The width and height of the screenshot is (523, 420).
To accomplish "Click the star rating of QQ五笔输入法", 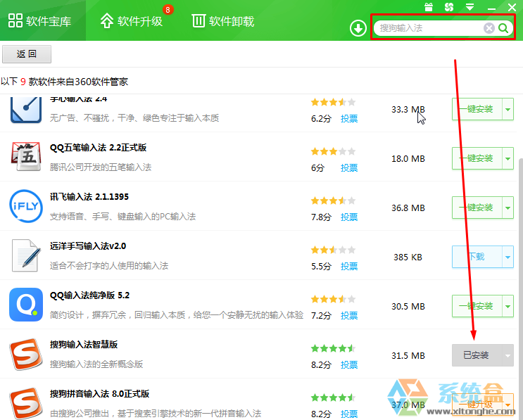I will (x=333, y=152).
